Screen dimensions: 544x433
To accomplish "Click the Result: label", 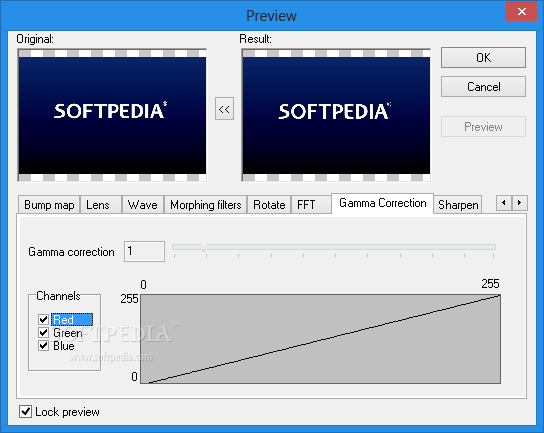I will pyautogui.click(x=255, y=39).
